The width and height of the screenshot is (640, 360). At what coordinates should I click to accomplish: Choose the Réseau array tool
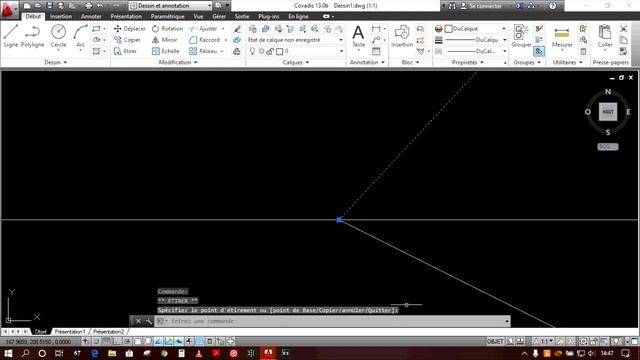tap(203, 51)
